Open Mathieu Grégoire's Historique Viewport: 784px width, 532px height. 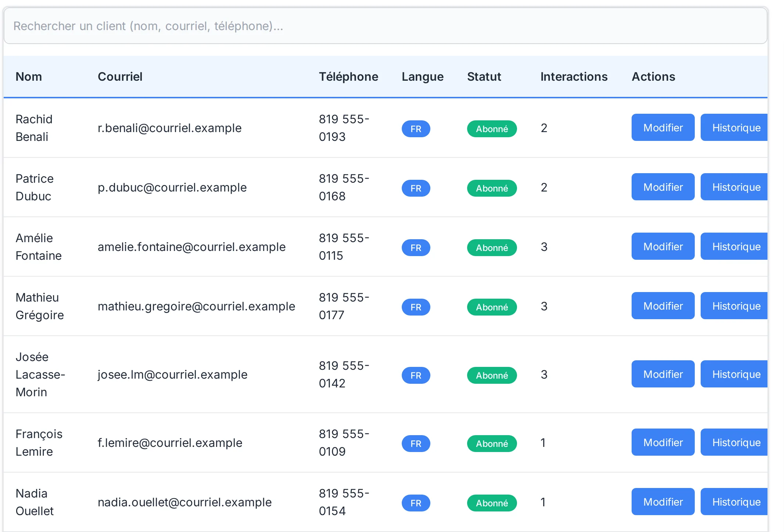[x=734, y=306]
